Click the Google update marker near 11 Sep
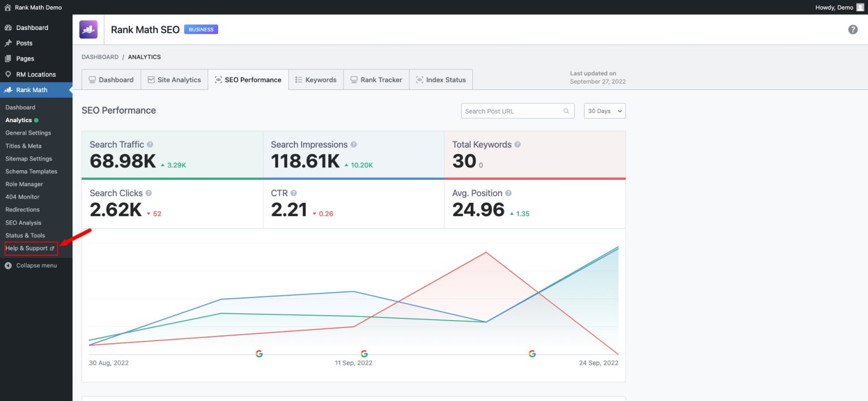This screenshot has height=401, width=868. [x=364, y=353]
